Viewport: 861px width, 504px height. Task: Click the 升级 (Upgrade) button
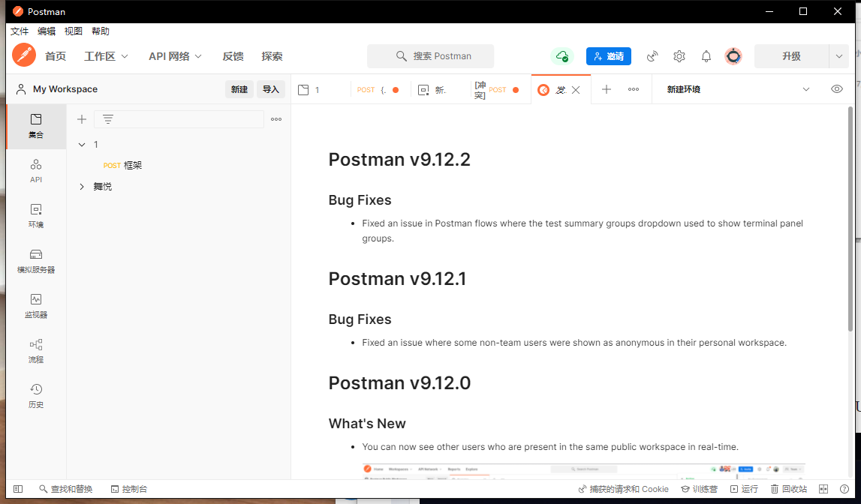pyautogui.click(x=792, y=56)
